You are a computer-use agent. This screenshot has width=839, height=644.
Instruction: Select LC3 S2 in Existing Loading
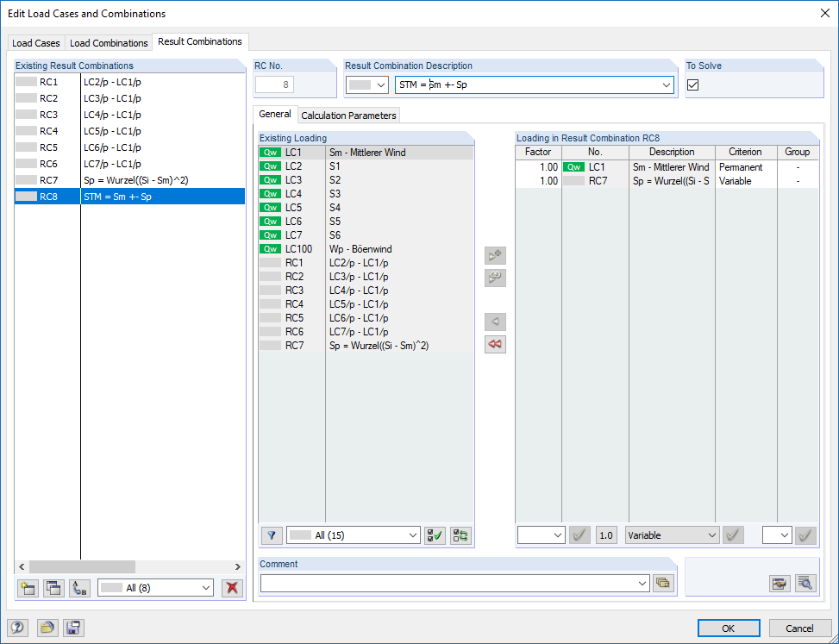coord(366,180)
